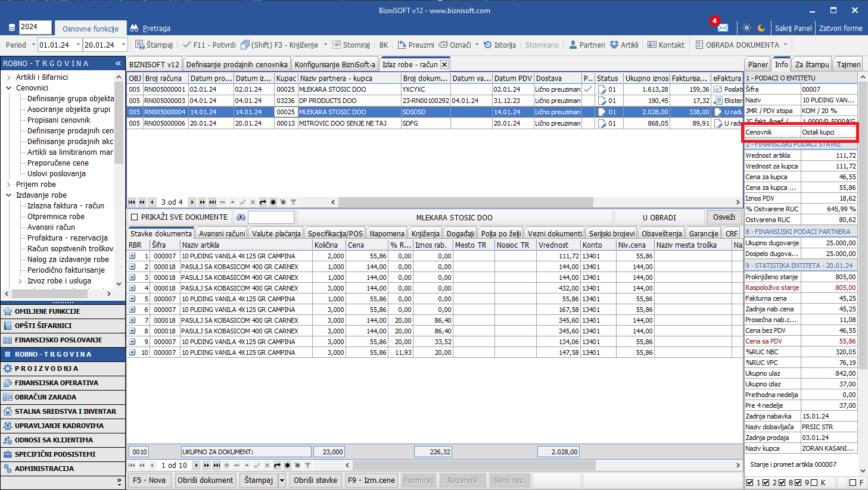Click the Storniraj toolbar icon
Image resolution: width=868 pixels, height=490 pixels.
click(337, 45)
